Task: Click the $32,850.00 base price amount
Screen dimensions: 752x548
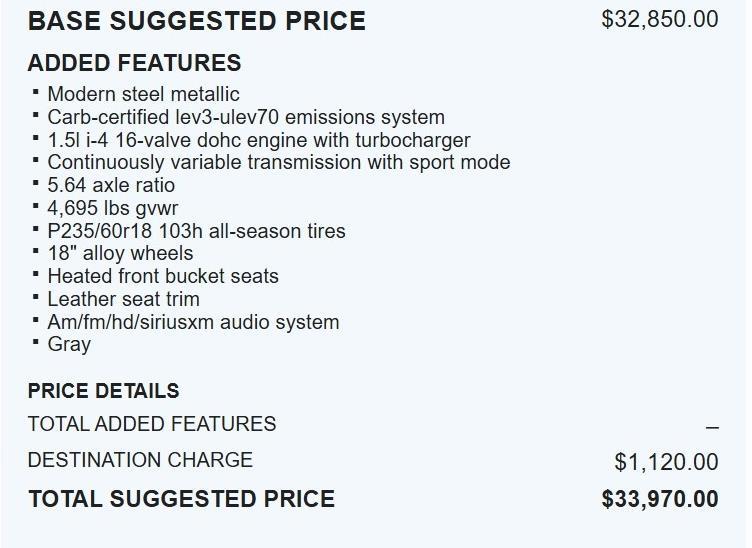Action: coord(659,19)
